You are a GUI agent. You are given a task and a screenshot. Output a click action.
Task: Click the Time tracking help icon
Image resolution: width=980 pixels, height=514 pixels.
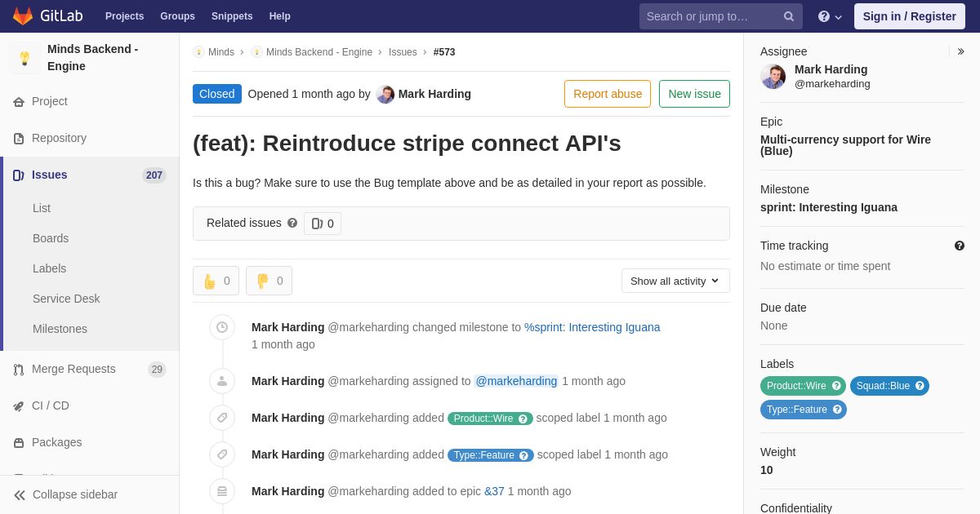click(x=959, y=246)
